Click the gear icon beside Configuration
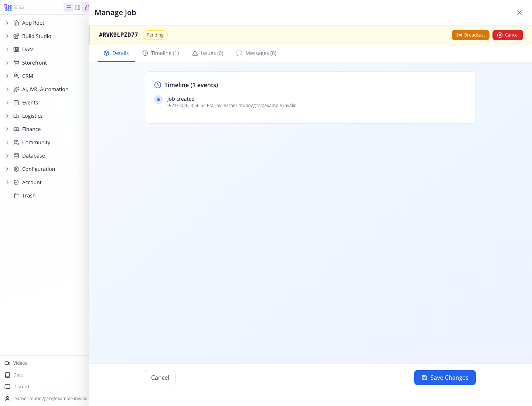Viewport: 532px width, 406px height. coord(16,169)
